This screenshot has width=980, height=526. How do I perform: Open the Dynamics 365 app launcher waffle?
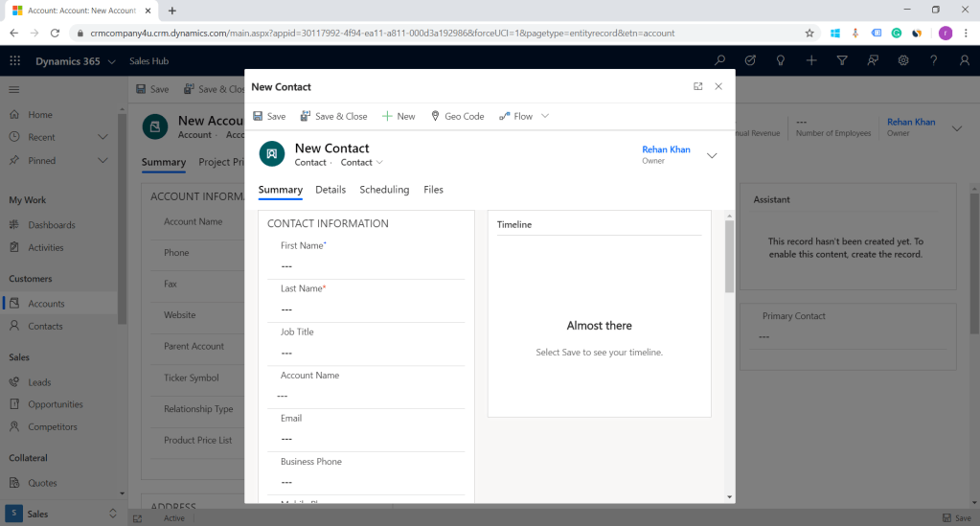[14, 60]
